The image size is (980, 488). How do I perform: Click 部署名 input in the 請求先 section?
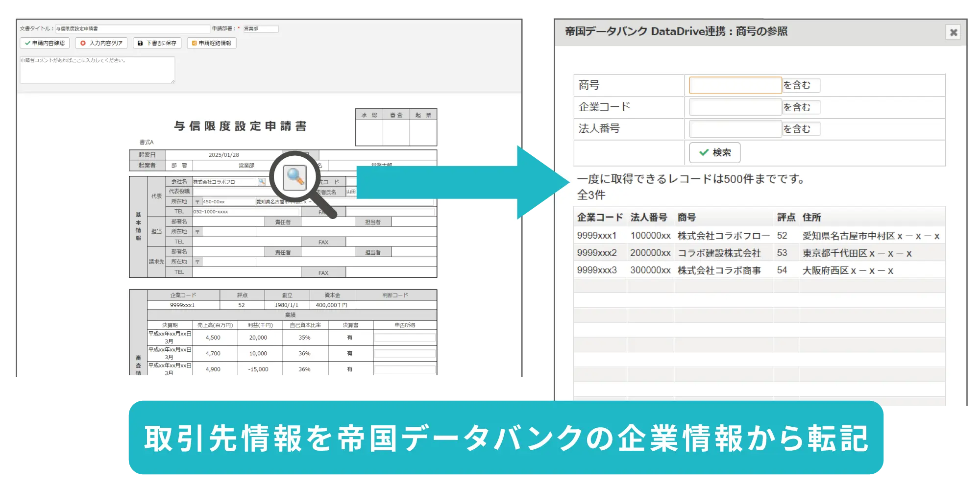228,252
